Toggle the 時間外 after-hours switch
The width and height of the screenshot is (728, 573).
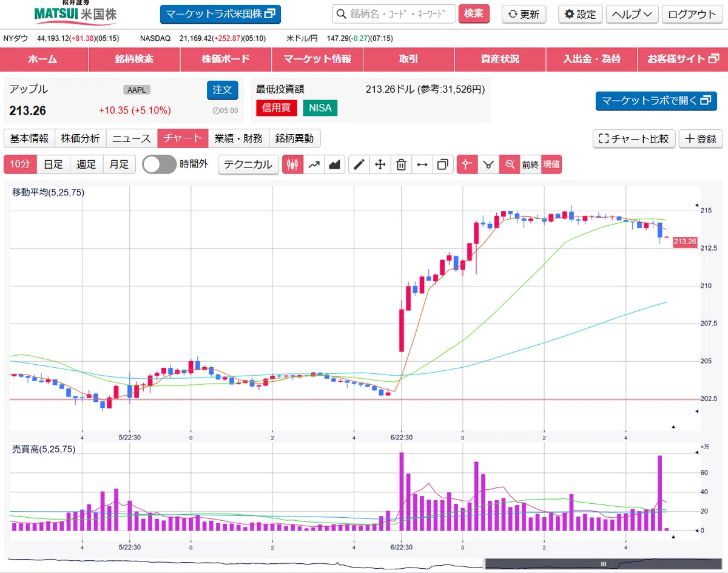click(159, 164)
